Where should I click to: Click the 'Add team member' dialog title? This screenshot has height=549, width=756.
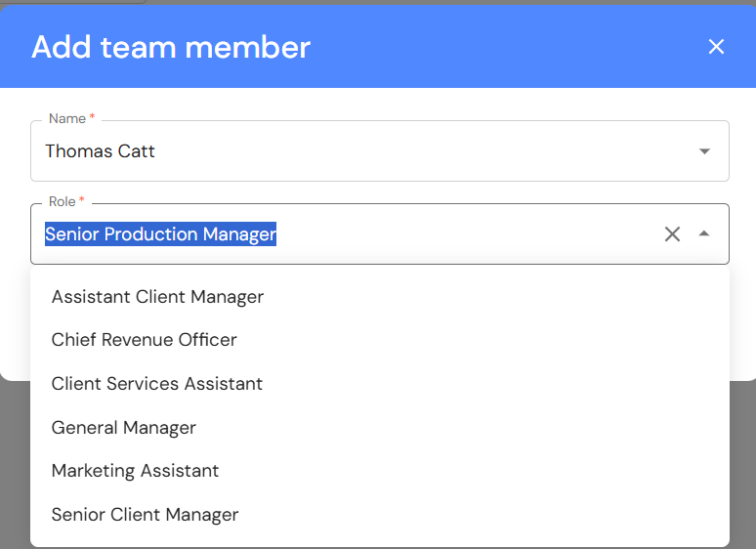[x=171, y=47]
